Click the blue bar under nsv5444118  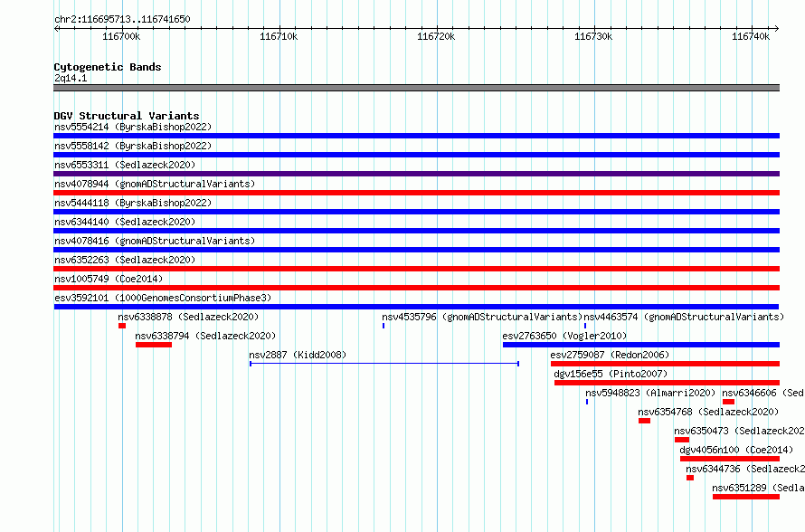416,212
